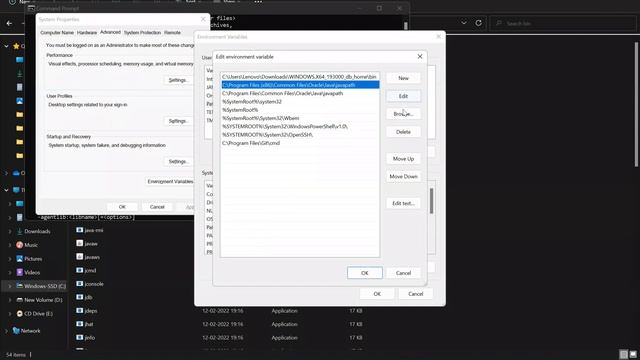The width and height of the screenshot is (640, 360).
Task: Open the System Protection tab
Action: pyautogui.click(x=142, y=32)
